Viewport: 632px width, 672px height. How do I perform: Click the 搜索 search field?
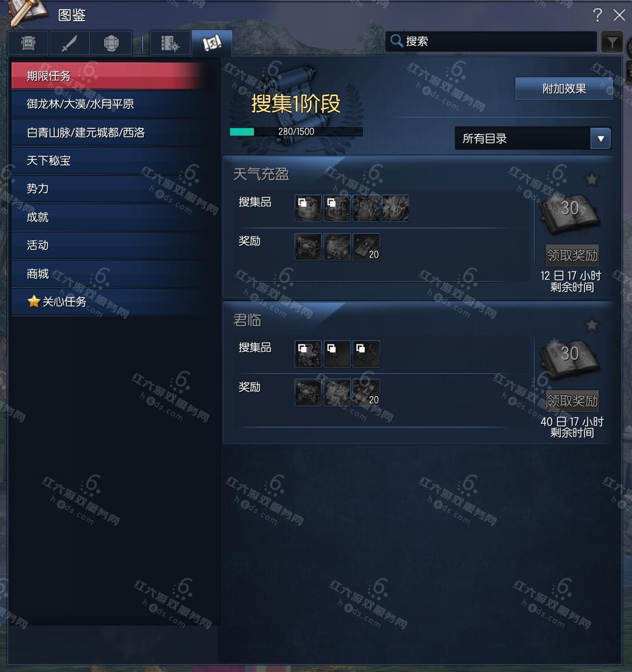(491, 41)
